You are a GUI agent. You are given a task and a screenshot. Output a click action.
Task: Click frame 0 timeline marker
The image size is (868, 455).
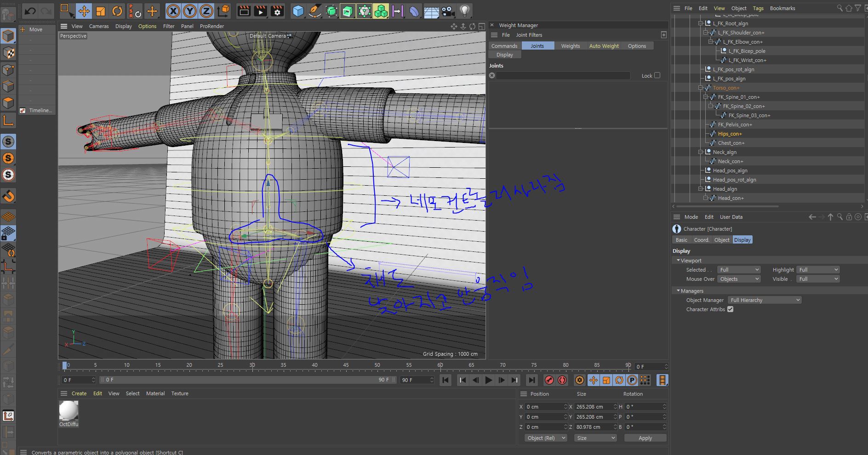64,366
